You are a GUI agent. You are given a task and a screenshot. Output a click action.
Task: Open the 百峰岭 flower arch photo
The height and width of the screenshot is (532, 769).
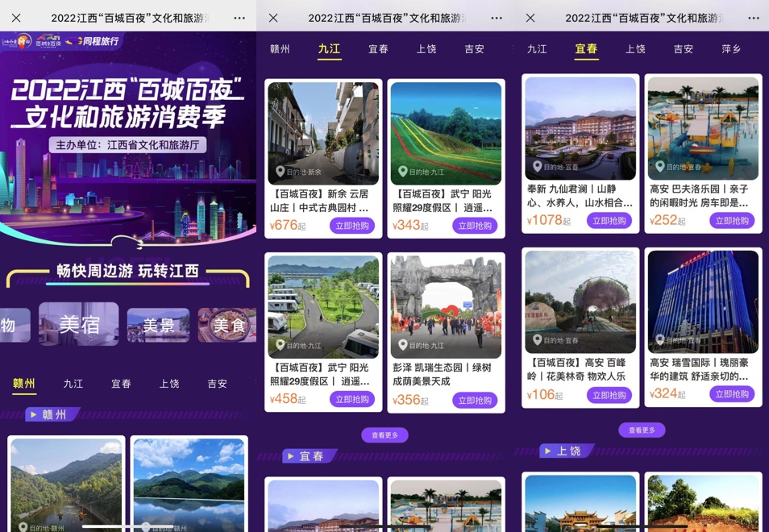tap(580, 302)
